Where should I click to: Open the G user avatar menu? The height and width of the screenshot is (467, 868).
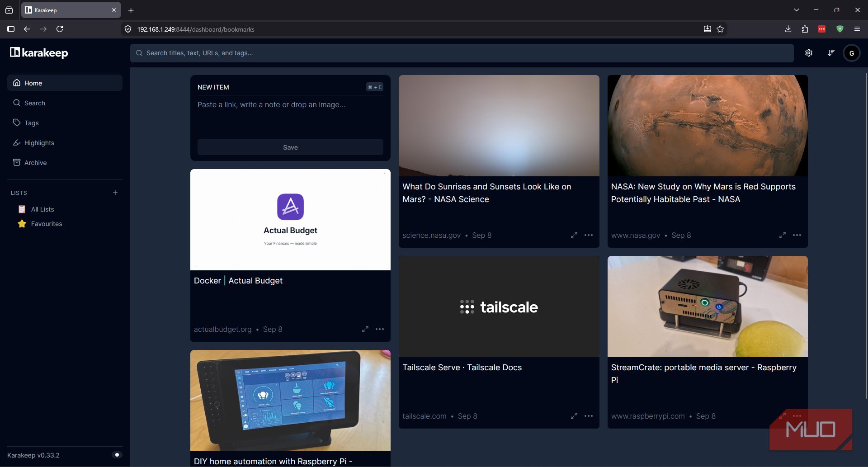click(852, 53)
